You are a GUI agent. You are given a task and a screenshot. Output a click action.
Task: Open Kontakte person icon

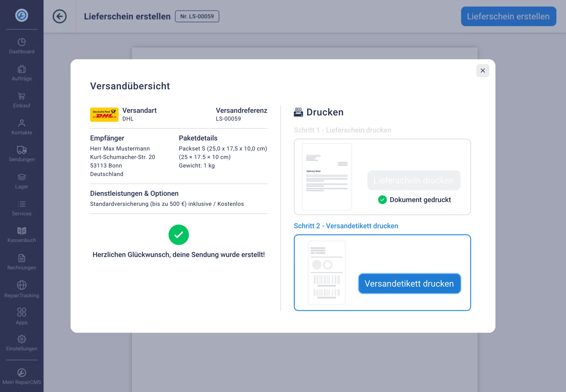click(22, 123)
